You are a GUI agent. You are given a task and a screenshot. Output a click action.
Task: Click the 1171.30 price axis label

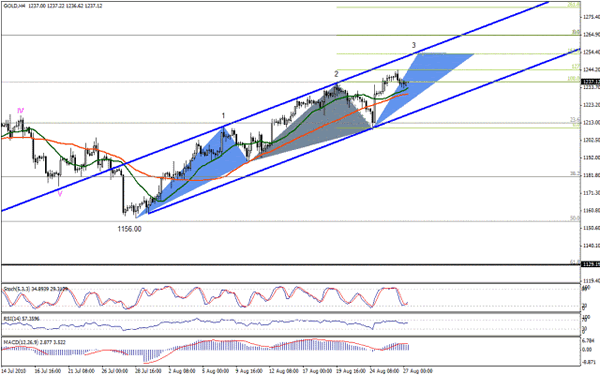[x=592, y=193]
